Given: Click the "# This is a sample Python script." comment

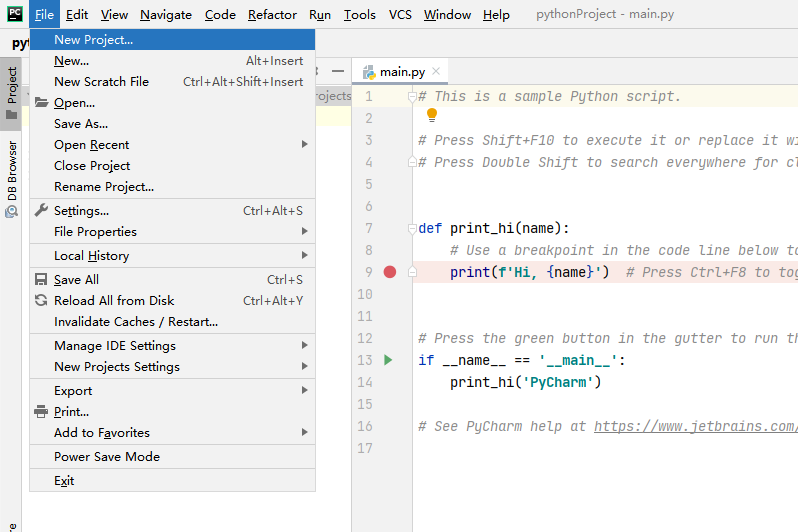Looking at the screenshot, I should (549, 97).
